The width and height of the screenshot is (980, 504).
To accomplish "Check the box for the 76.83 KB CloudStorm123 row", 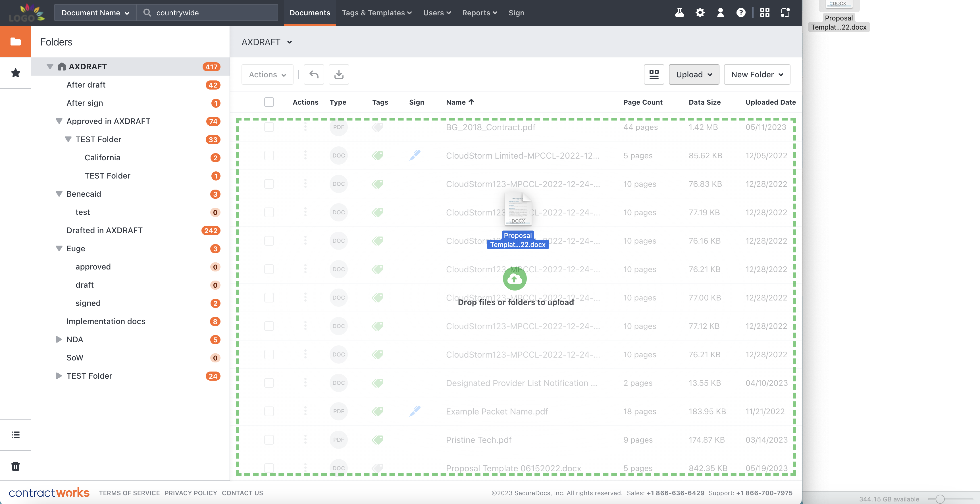I will [269, 184].
